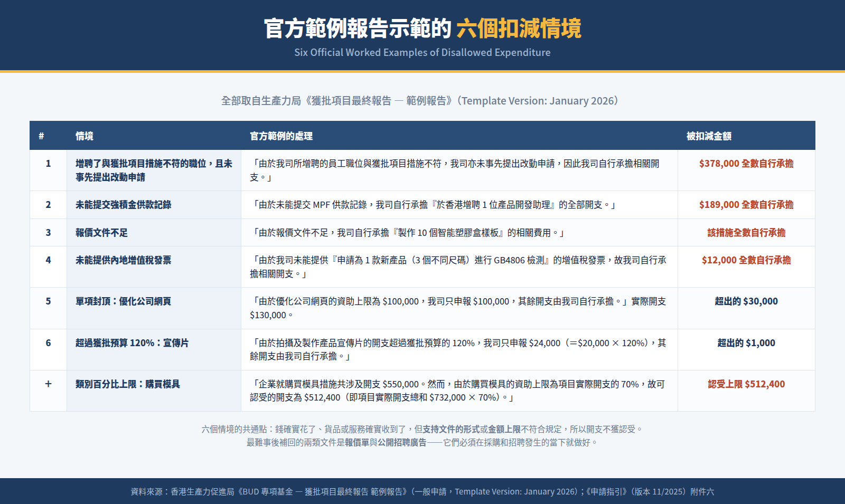Click the amount 超出的 $1,000

(746, 343)
